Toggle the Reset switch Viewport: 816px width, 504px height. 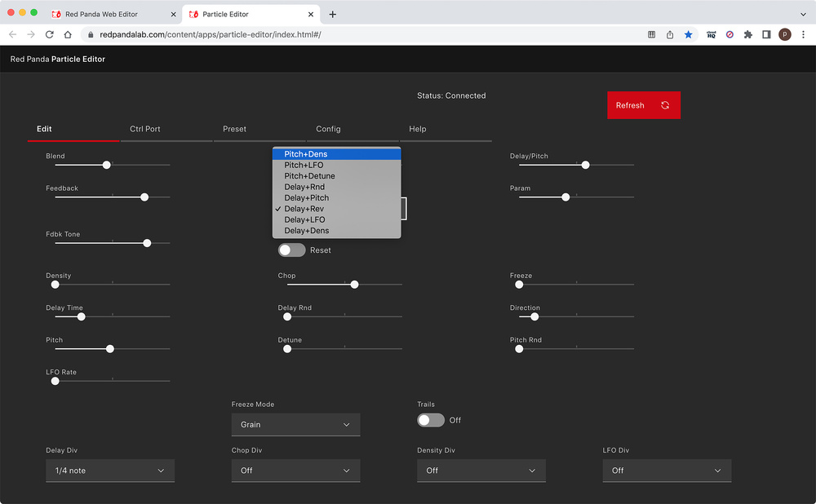pos(291,250)
